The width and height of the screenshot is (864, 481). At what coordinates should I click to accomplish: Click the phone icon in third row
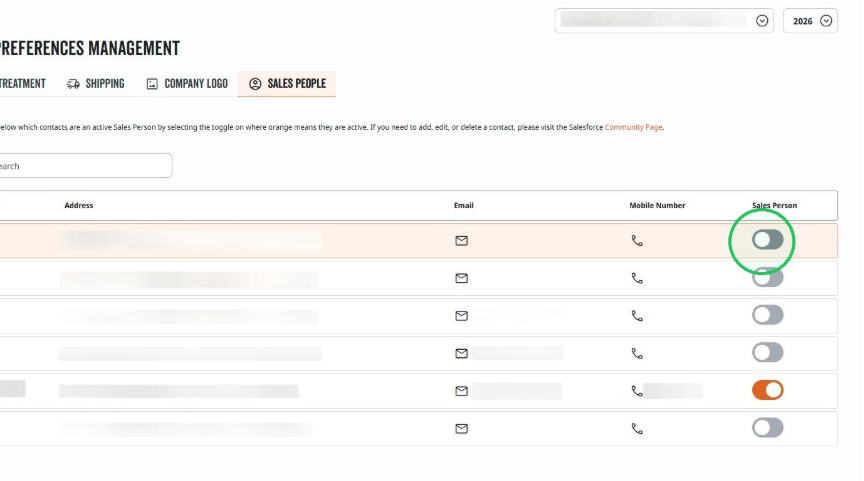tap(637, 316)
